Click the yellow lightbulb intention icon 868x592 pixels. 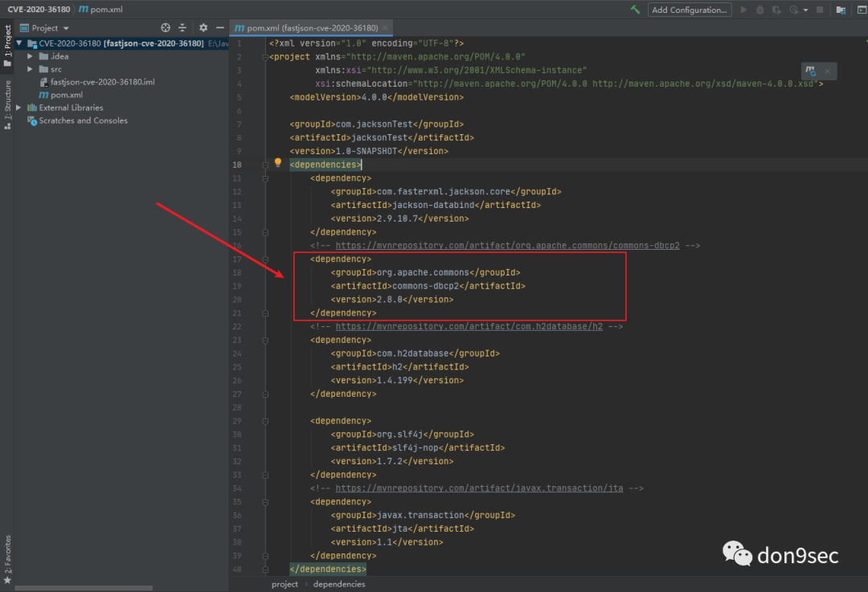click(278, 162)
